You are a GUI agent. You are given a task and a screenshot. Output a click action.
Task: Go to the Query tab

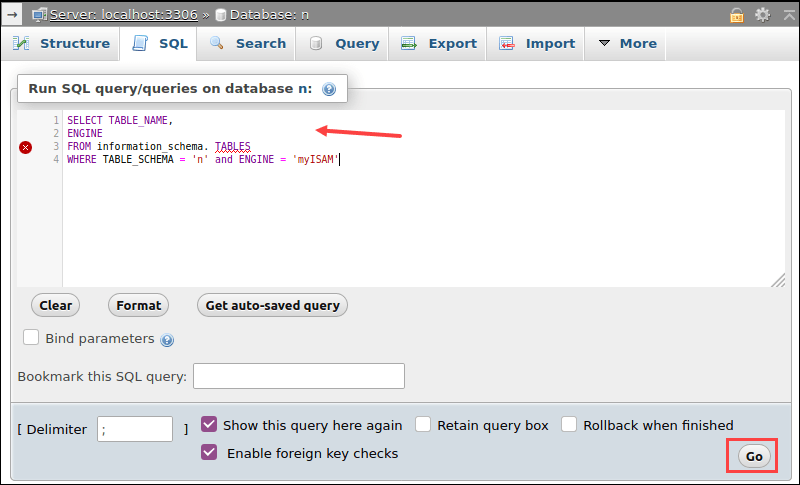tap(343, 43)
